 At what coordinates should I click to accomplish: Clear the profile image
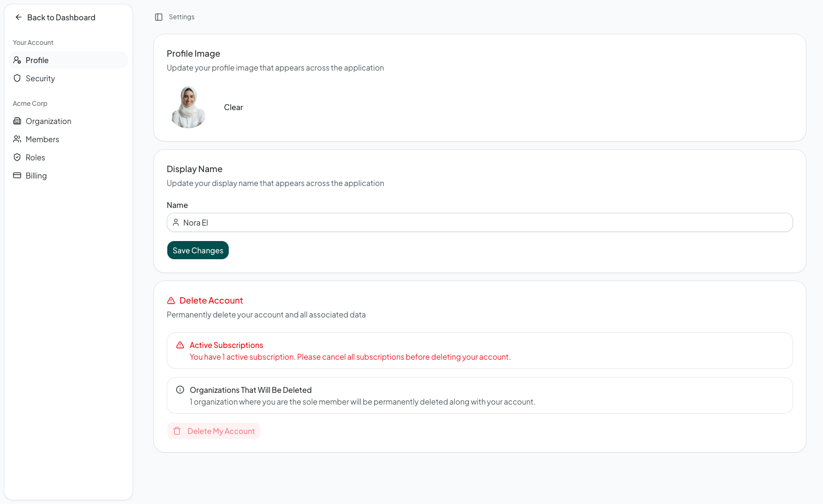[233, 107]
